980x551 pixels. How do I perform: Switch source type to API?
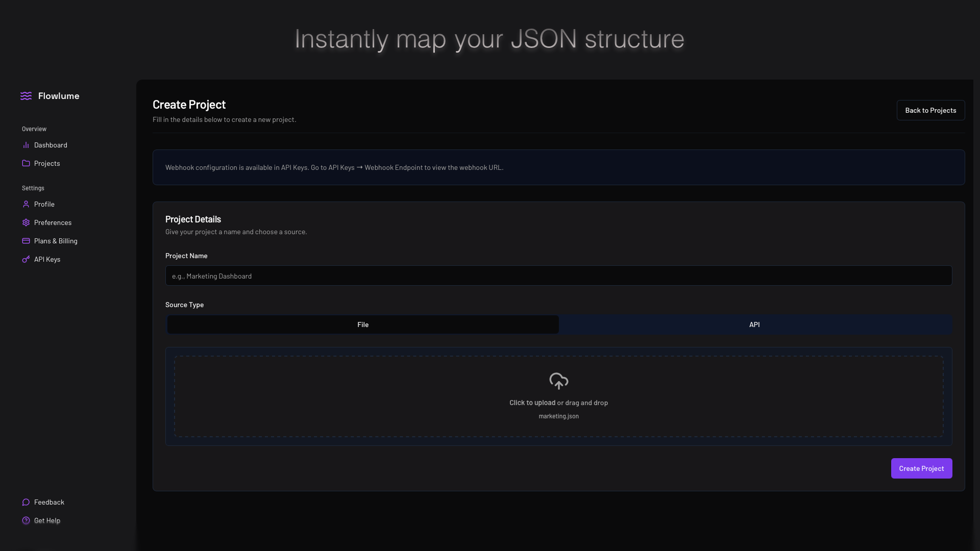tap(754, 324)
